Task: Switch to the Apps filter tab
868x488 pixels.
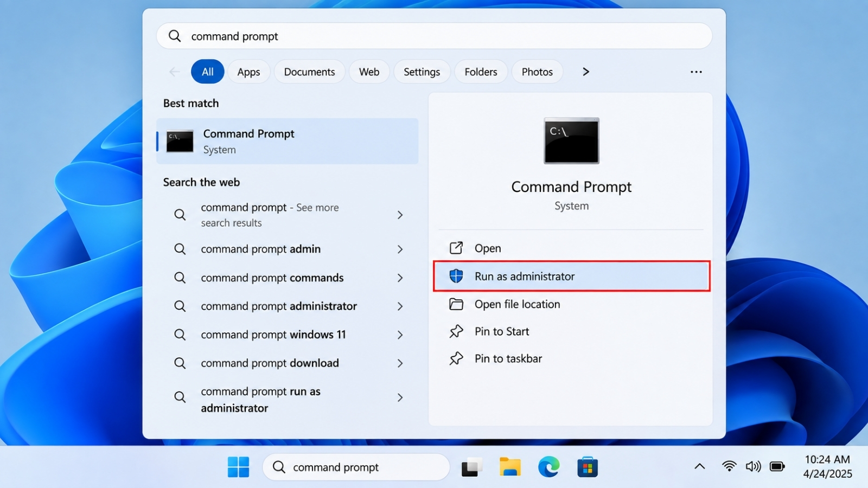Action: click(248, 72)
